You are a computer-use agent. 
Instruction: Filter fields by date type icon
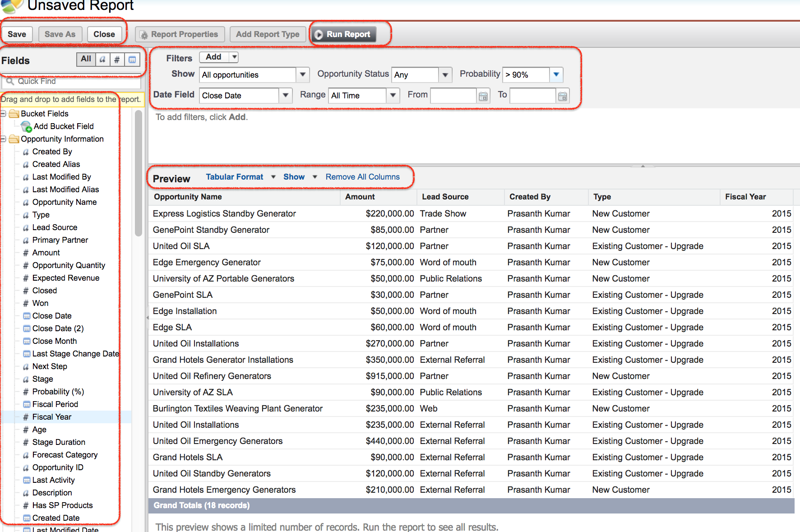pos(132,59)
